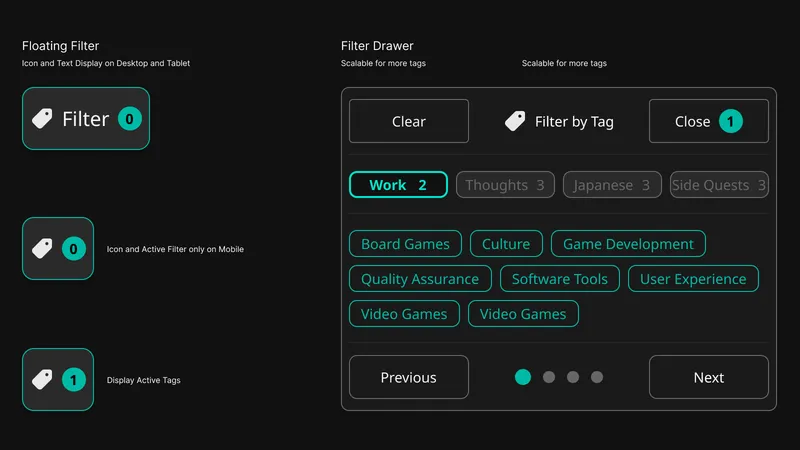Open the floating Filter button with text label
Image resolution: width=800 pixels, height=450 pixels.
(x=86, y=118)
